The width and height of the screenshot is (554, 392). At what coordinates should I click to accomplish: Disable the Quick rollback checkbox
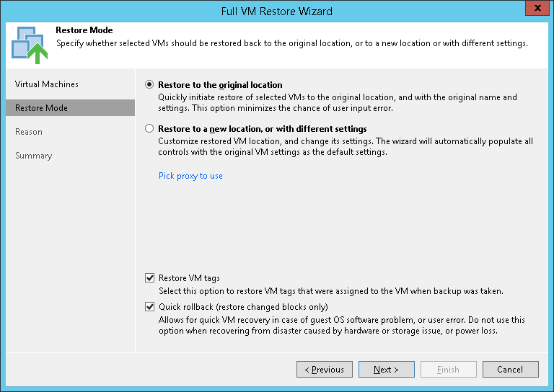pyautogui.click(x=150, y=307)
